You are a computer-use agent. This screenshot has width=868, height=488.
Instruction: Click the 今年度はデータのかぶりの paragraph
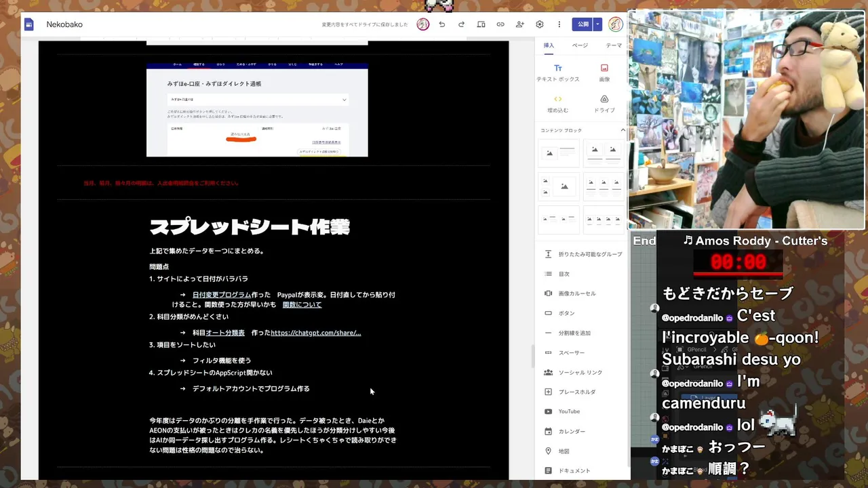coord(273,435)
